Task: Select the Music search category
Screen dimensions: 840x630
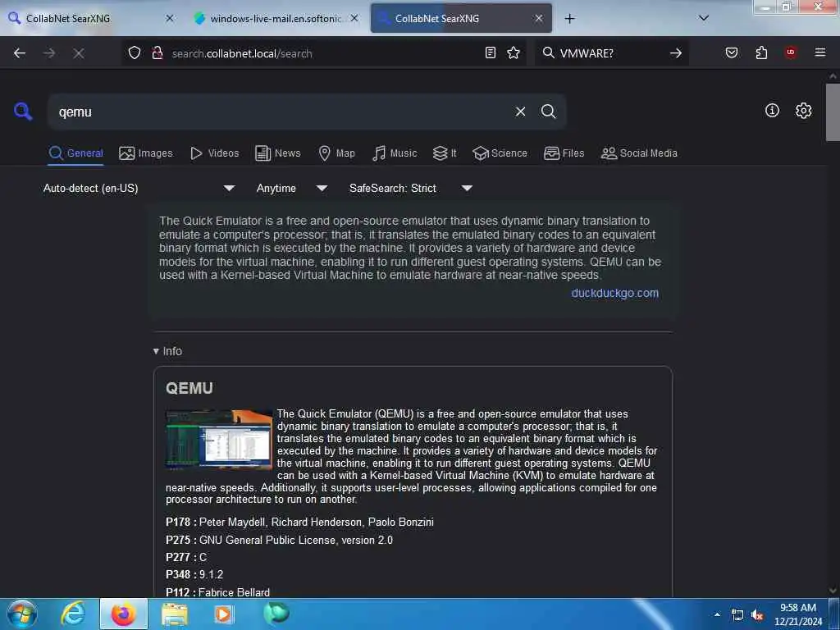Action: pos(395,153)
